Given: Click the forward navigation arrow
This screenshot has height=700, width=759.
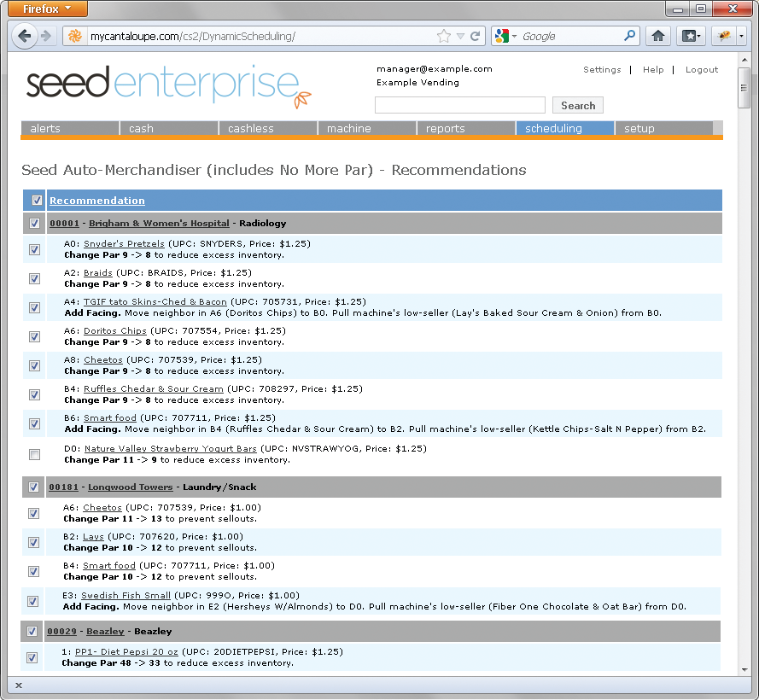Looking at the screenshot, I should pyautogui.click(x=44, y=35).
